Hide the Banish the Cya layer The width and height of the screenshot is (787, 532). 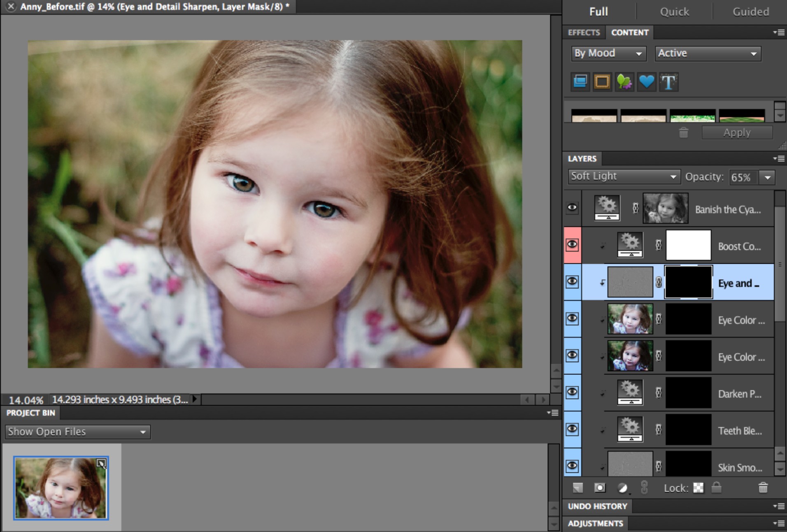(572, 208)
